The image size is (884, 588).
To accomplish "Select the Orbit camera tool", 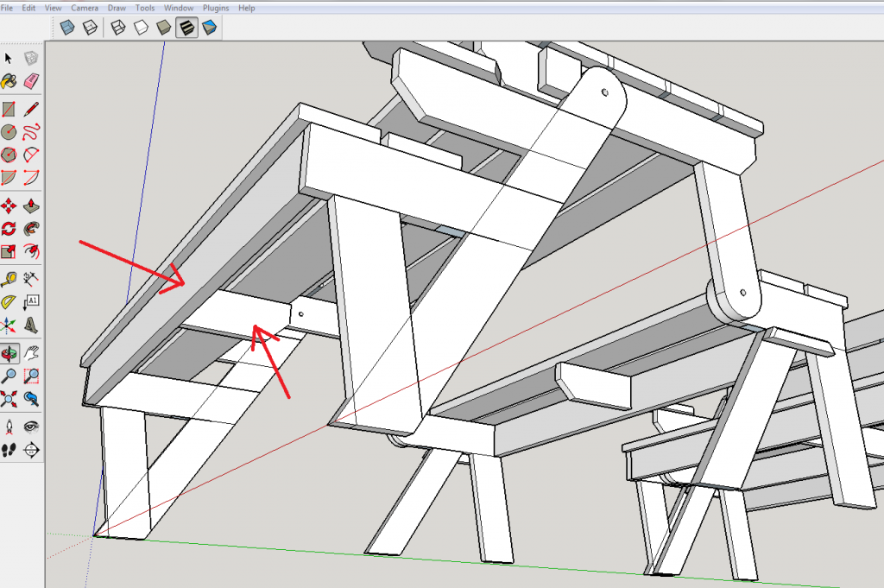I will [9, 353].
